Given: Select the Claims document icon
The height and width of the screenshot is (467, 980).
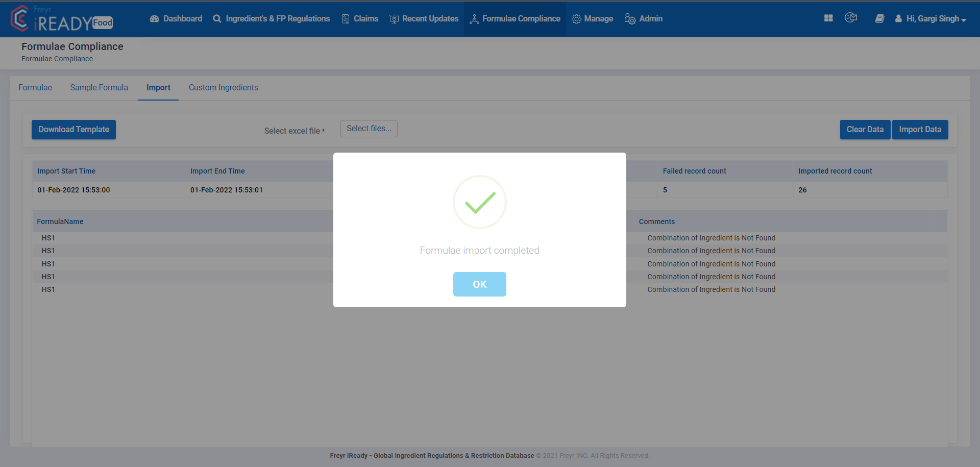Looking at the screenshot, I should [x=345, y=18].
